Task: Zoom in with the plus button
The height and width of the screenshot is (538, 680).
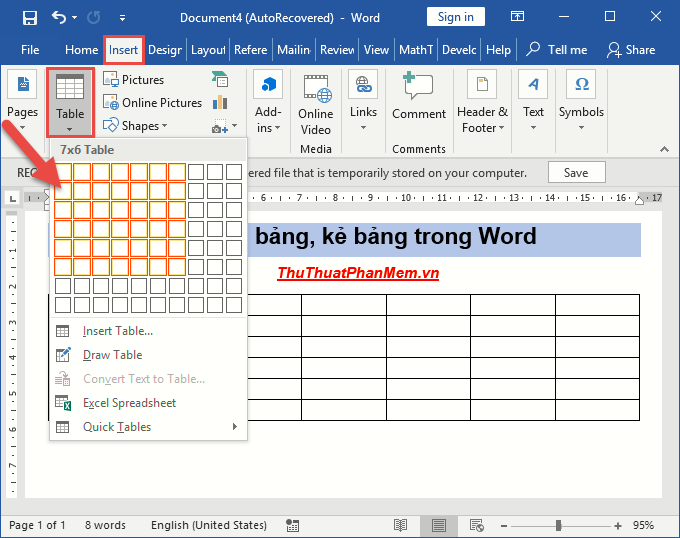Action: (618, 526)
